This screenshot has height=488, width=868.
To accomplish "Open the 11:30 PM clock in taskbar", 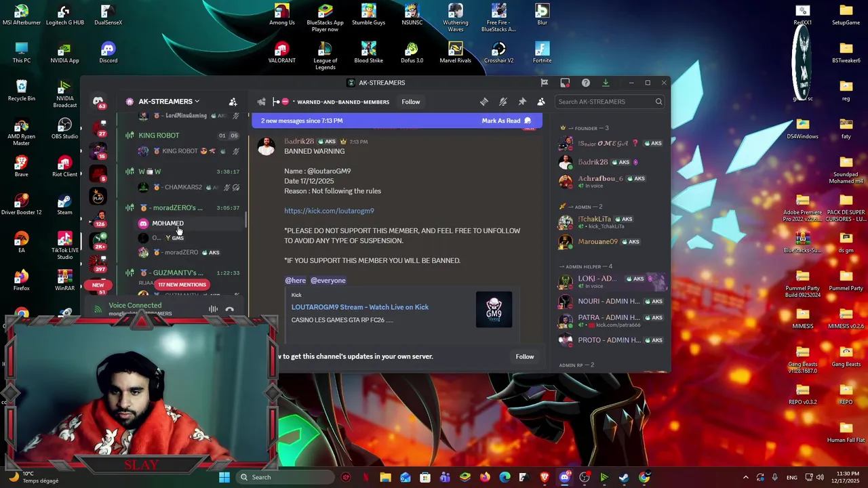I will [x=845, y=477].
